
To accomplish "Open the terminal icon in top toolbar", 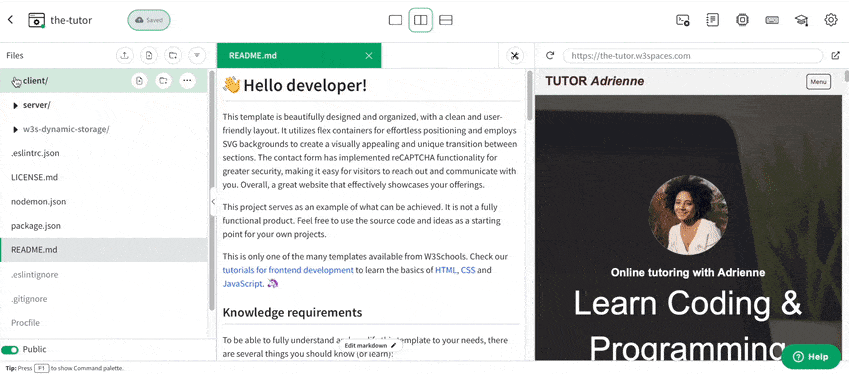I will click(x=683, y=20).
